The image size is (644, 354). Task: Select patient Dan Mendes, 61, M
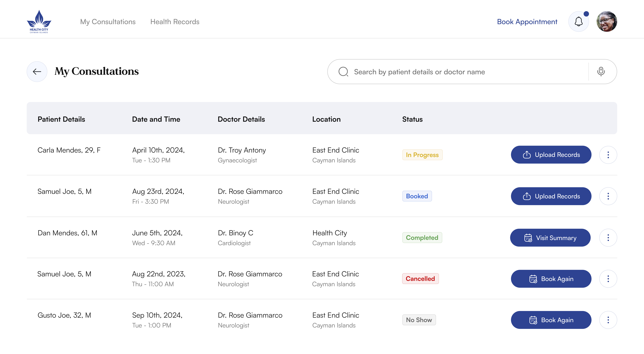(68, 233)
